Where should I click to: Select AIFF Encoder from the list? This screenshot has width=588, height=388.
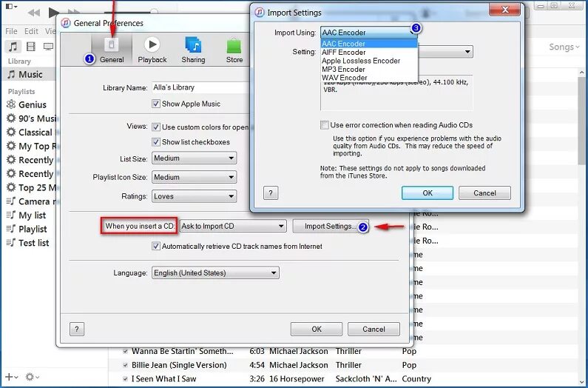(369, 53)
